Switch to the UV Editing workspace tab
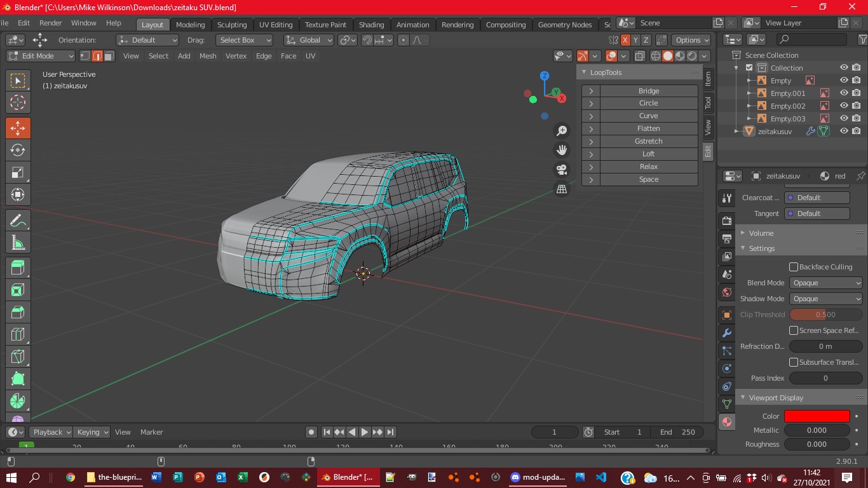The height and width of the screenshot is (488, 868). pyautogui.click(x=276, y=25)
